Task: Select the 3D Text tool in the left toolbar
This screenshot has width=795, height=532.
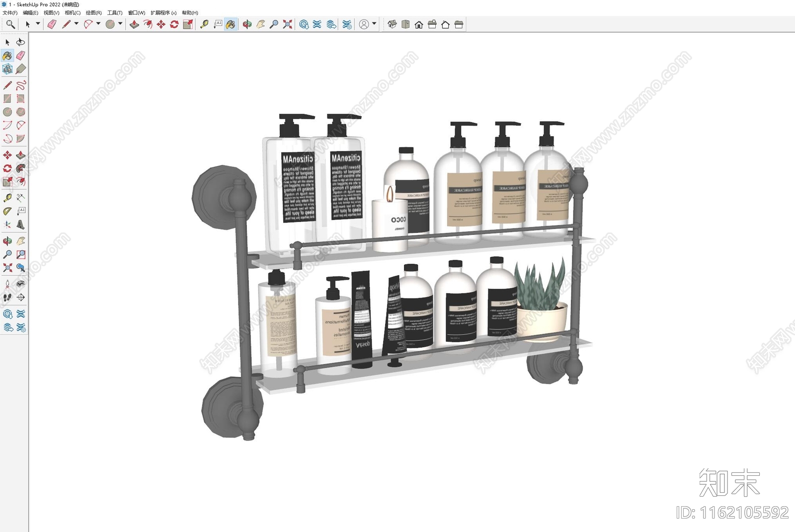Action: [20, 225]
